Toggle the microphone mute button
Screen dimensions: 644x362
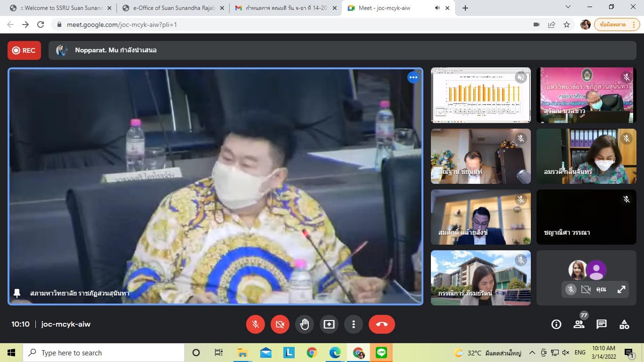(256, 324)
